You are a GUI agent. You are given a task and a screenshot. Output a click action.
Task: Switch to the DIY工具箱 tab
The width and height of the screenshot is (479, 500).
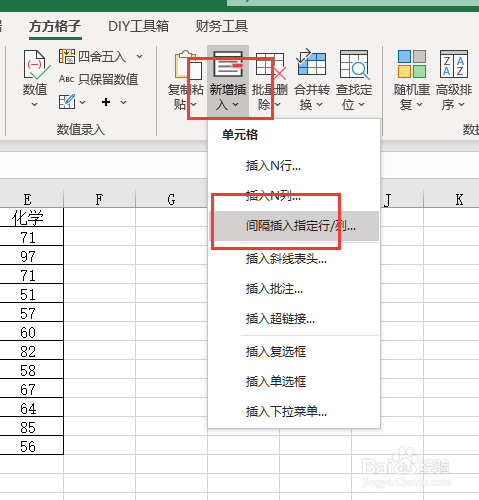pyautogui.click(x=138, y=26)
